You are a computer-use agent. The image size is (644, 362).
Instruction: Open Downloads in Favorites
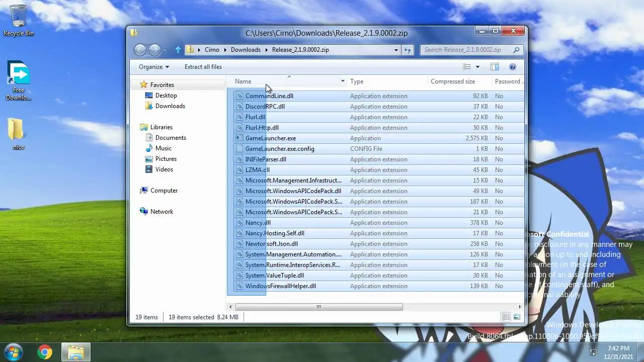pyautogui.click(x=170, y=106)
